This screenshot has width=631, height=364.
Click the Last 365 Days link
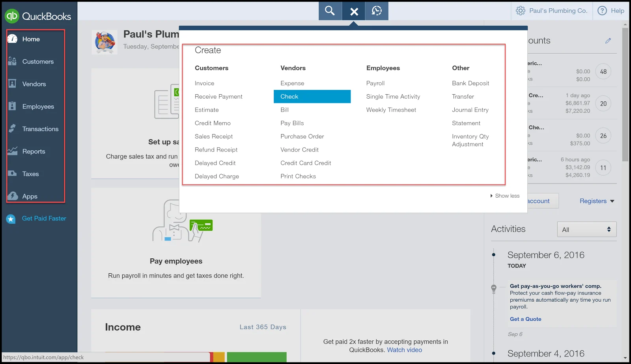[x=263, y=327]
